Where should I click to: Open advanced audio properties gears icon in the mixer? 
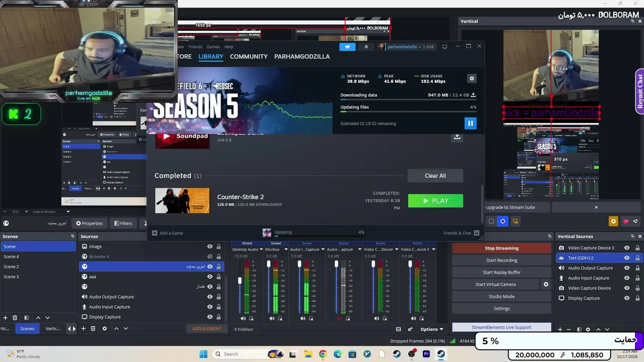(411, 329)
